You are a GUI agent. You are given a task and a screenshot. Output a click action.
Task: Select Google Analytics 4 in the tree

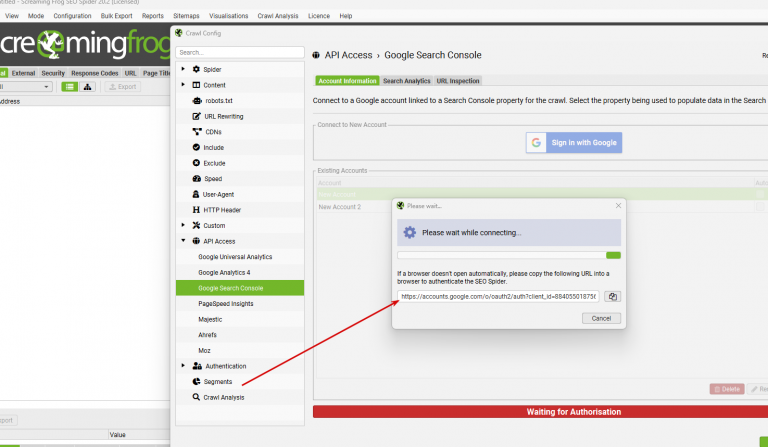pos(224,272)
